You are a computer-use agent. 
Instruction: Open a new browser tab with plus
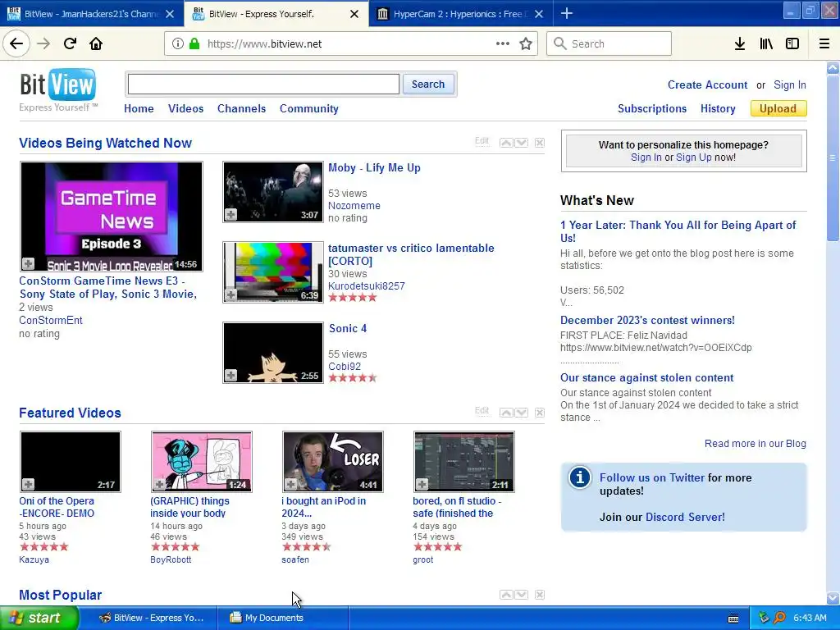coord(567,14)
